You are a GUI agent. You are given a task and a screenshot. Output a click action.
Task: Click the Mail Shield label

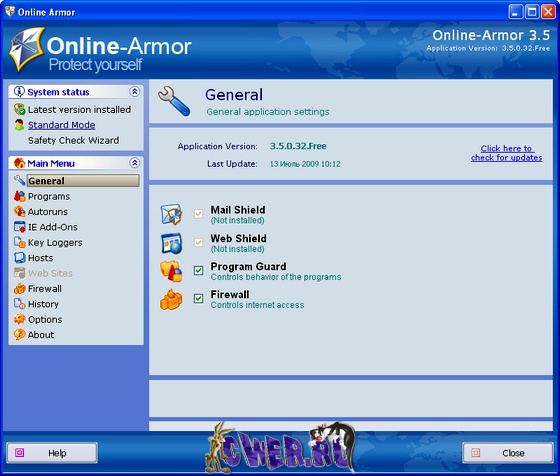238,210
